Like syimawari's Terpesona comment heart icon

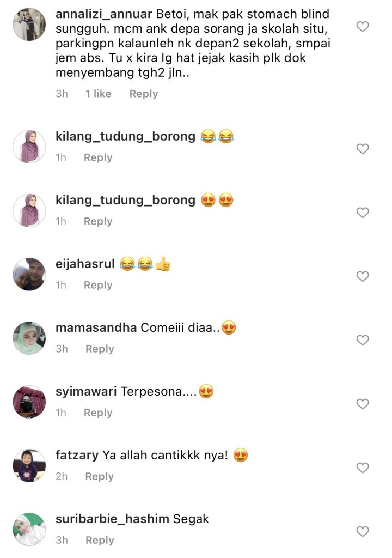point(363,404)
